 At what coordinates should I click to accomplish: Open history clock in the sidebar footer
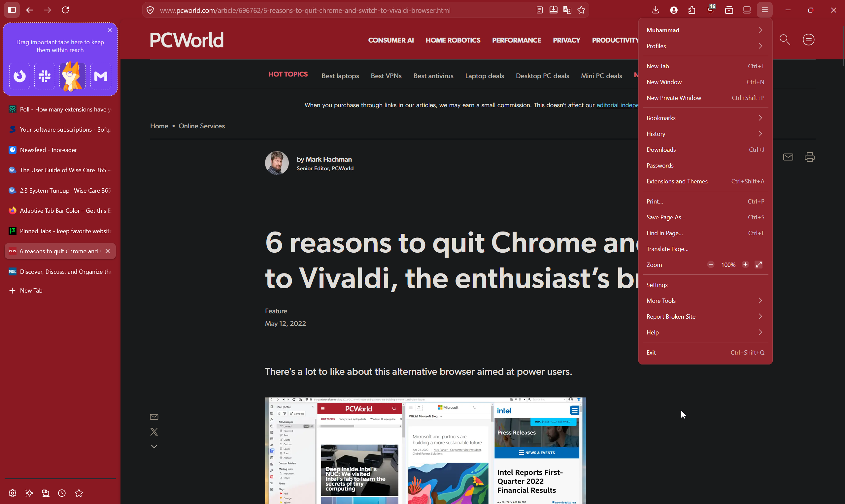[x=62, y=493]
